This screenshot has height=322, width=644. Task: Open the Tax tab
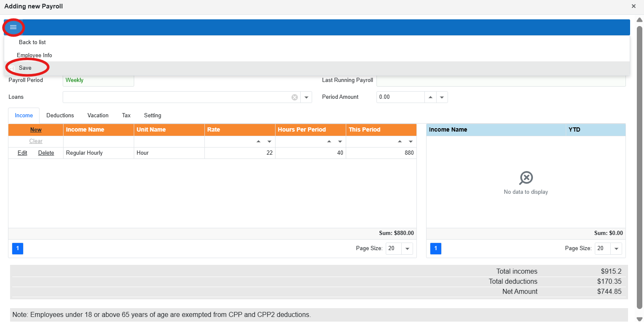coord(126,115)
